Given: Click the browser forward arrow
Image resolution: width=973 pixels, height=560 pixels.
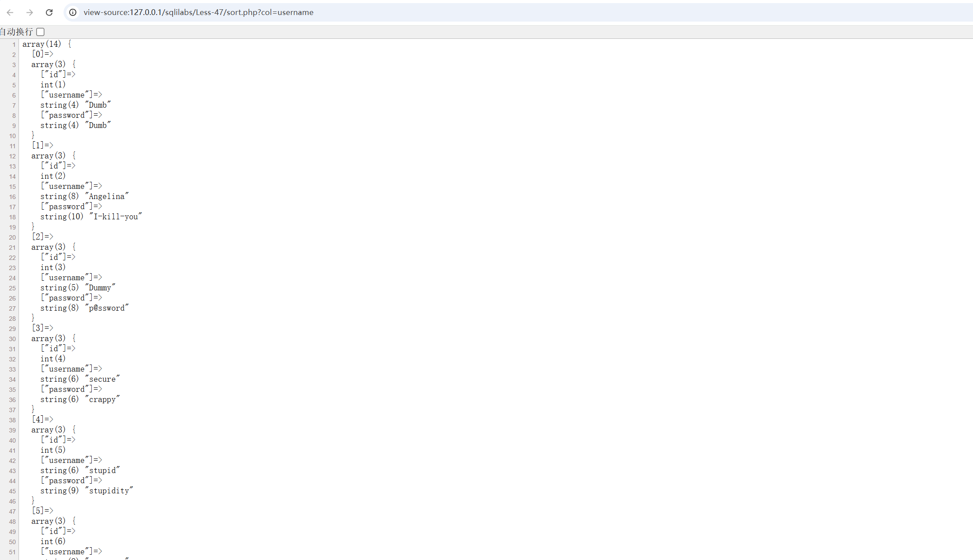Looking at the screenshot, I should [x=30, y=12].
